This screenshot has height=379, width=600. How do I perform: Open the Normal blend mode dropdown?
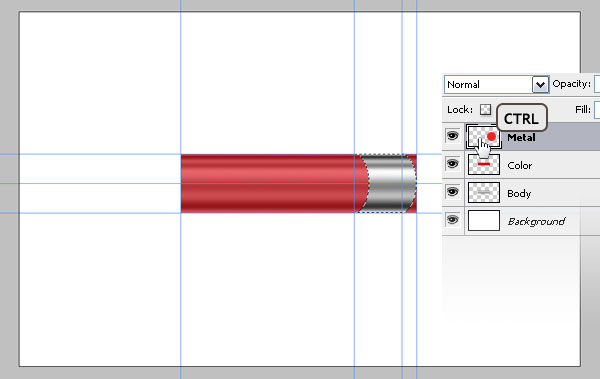(497, 85)
